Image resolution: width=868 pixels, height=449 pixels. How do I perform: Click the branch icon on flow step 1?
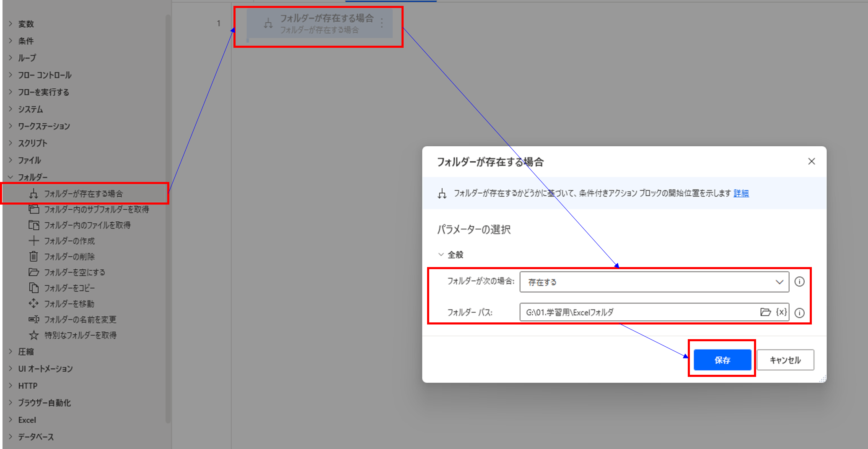pos(268,24)
